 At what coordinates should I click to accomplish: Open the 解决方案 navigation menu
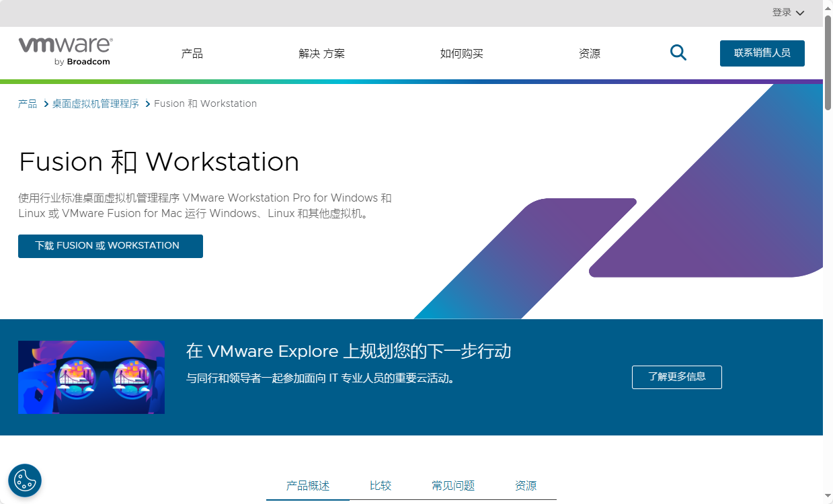[322, 54]
